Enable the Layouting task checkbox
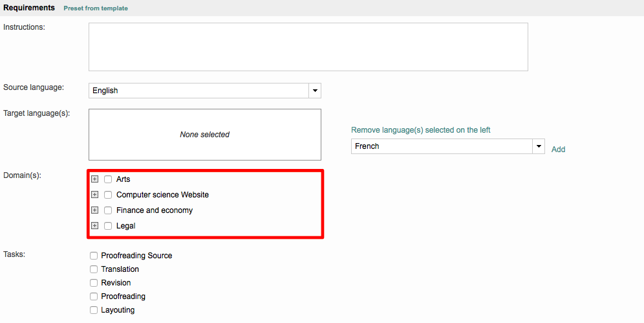Viewport: 644px width, 323px height. [94, 310]
